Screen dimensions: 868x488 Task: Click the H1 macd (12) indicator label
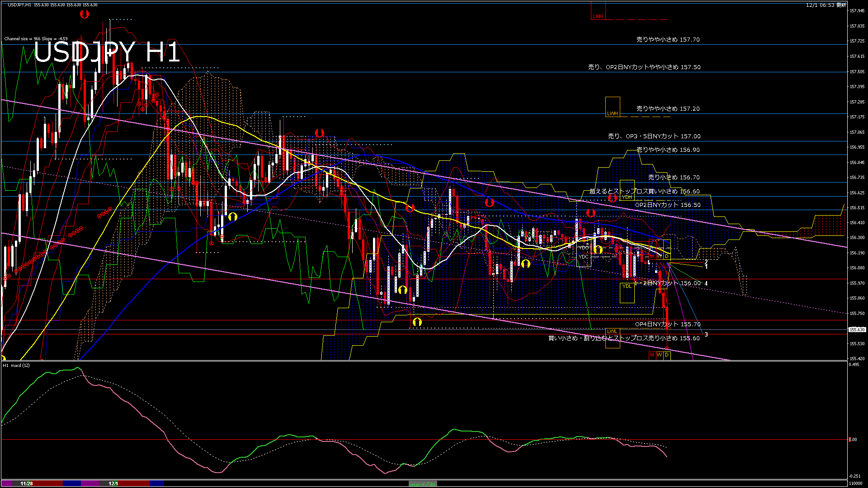(x=17, y=365)
